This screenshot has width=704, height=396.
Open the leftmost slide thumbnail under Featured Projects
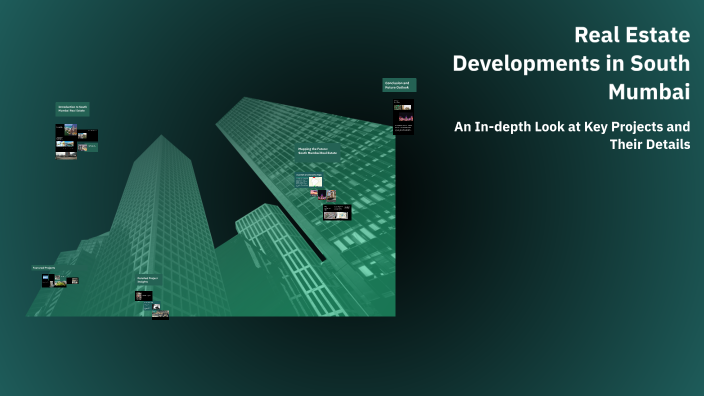tap(48, 281)
